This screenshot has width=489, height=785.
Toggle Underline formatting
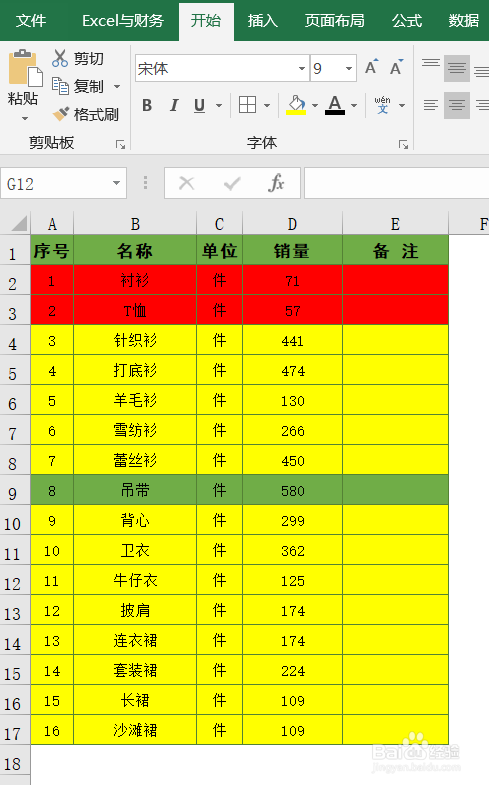[199, 105]
